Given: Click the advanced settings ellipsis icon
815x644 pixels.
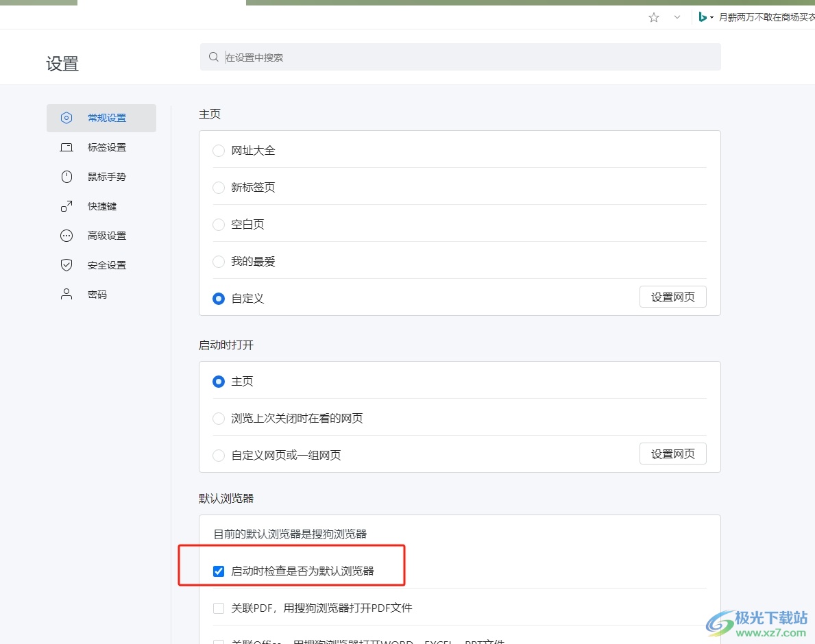Looking at the screenshot, I should [x=66, y=236].
